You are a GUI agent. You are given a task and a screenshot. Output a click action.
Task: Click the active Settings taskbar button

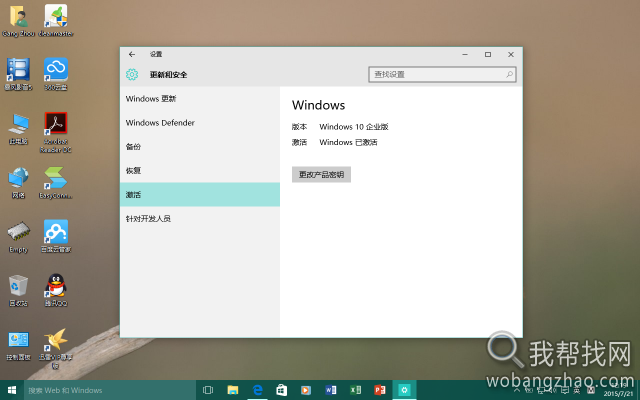(x=404, y=390)
